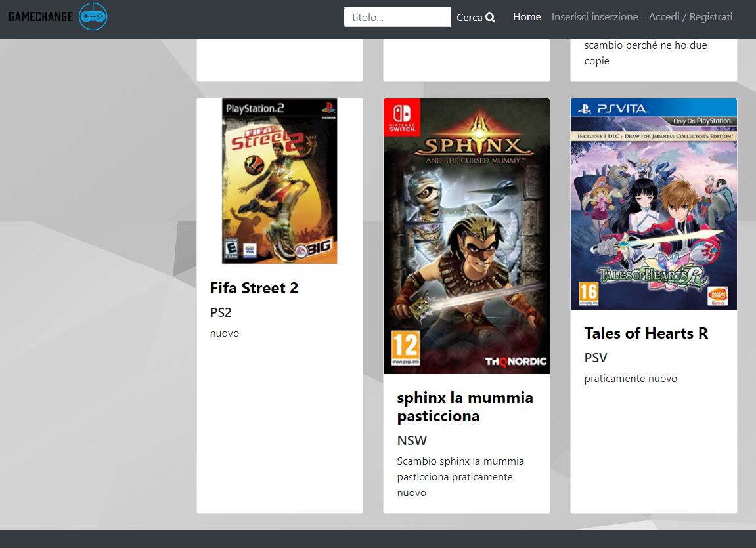The width and height of the screenshot is (756, 548).
Task: Click the NSW platform label
Action: pos(412,440)
